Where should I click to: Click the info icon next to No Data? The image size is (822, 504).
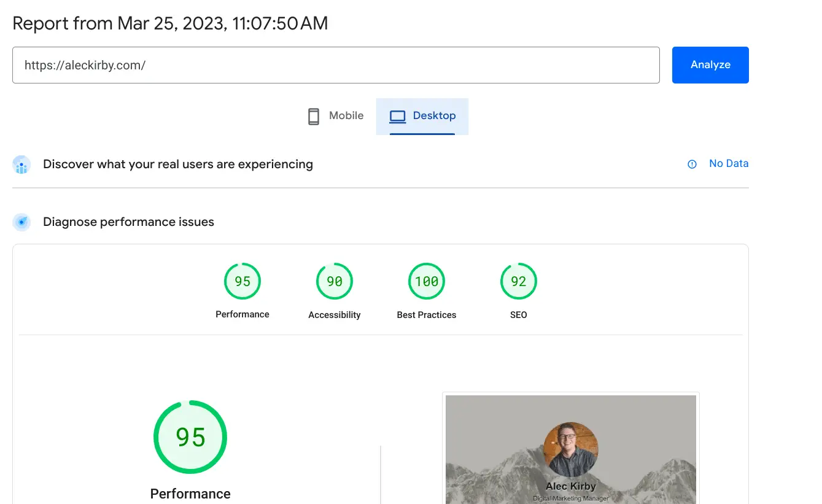692,164
